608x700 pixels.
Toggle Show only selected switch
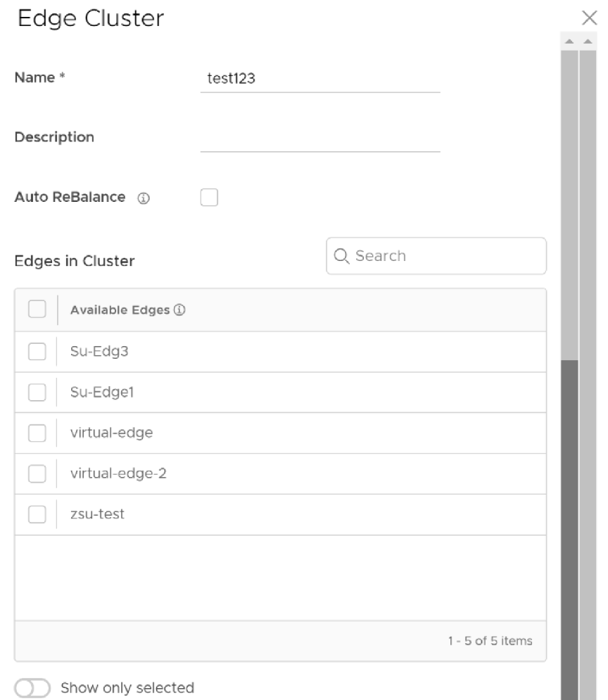click(32, 687)
